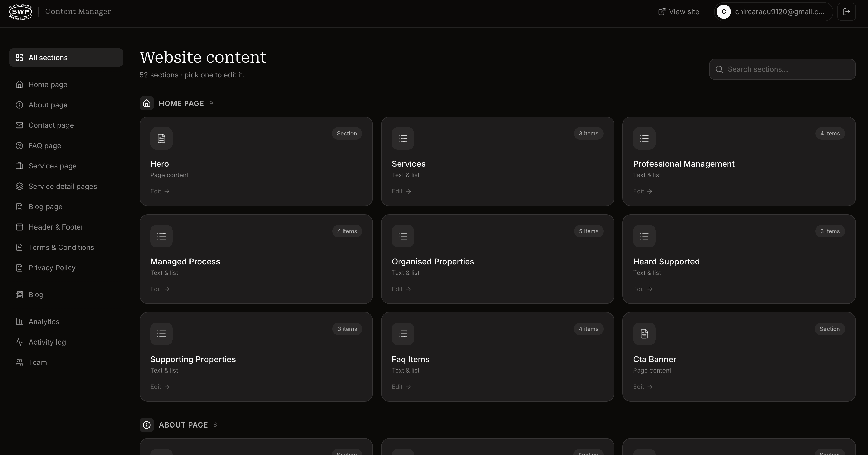Click the Supporting Properties card list icon
The image size is (868, 455).
(161, 334)
